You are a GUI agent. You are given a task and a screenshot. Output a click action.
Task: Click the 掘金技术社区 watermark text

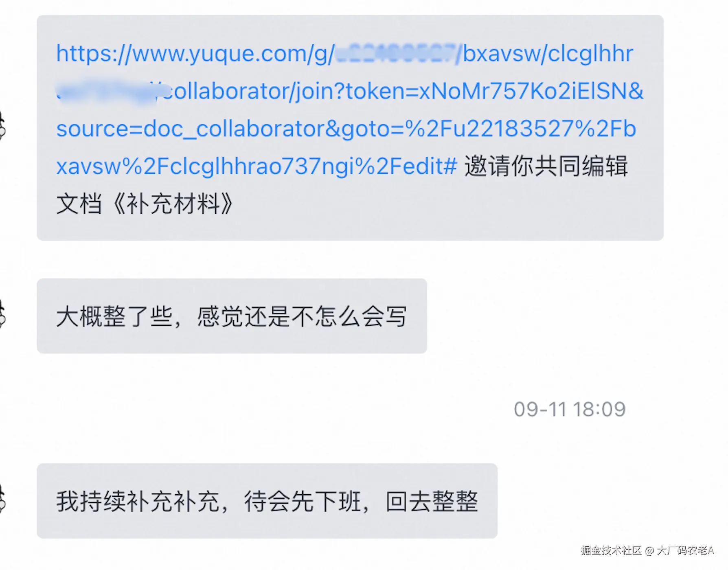point(611,550)
